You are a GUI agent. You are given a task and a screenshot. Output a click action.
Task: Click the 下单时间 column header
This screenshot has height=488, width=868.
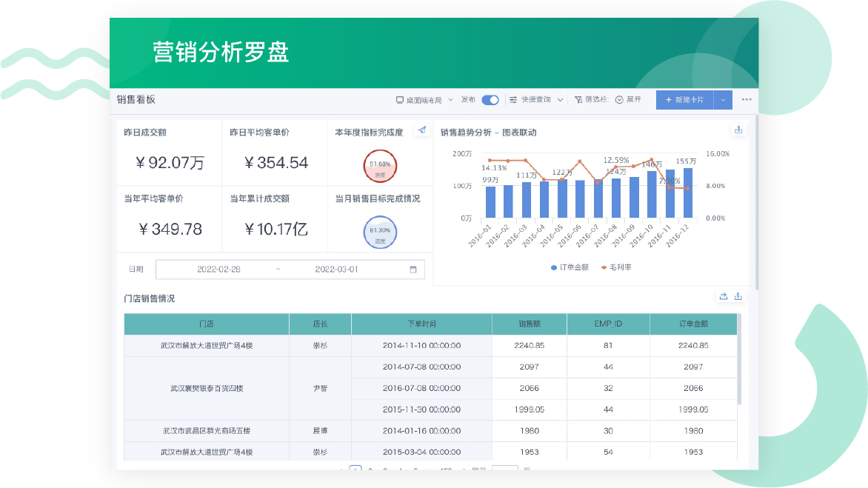pyautogui.click(x=421, y=324)
